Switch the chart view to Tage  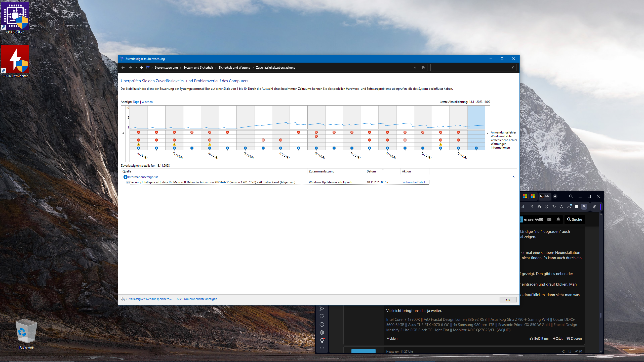click(136, 102)
